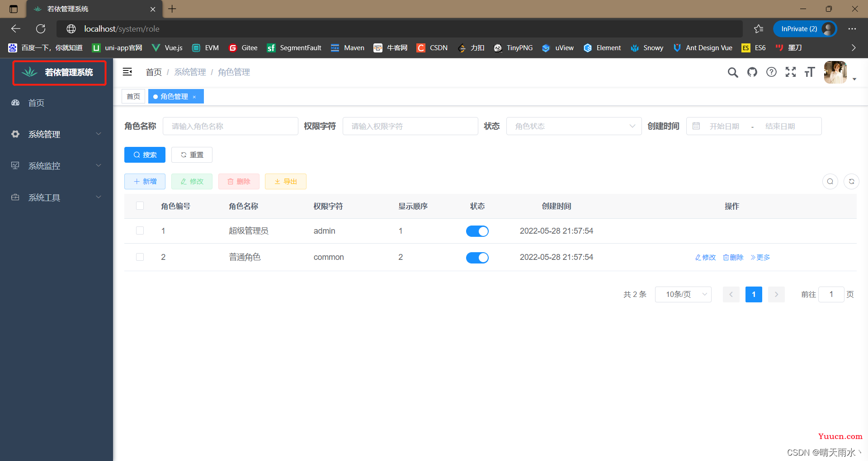Open the help documentation question icon
Screen dimensions: 868x461
(771, 72)
